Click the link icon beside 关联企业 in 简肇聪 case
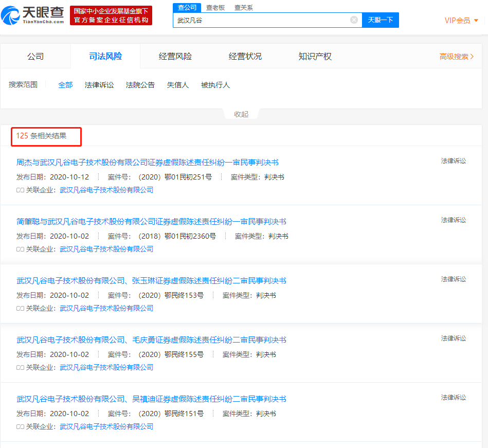The image size is (488, 448). pos(20,249)
